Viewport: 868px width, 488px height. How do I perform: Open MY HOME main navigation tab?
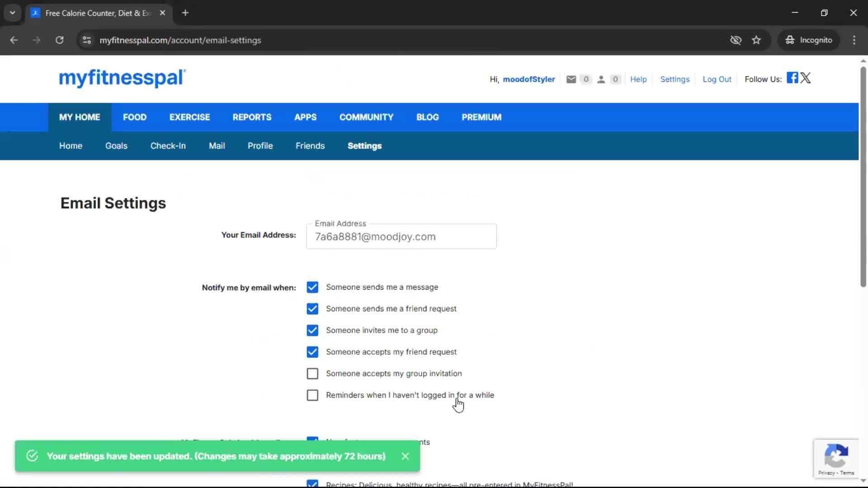(x=80, y=117)
